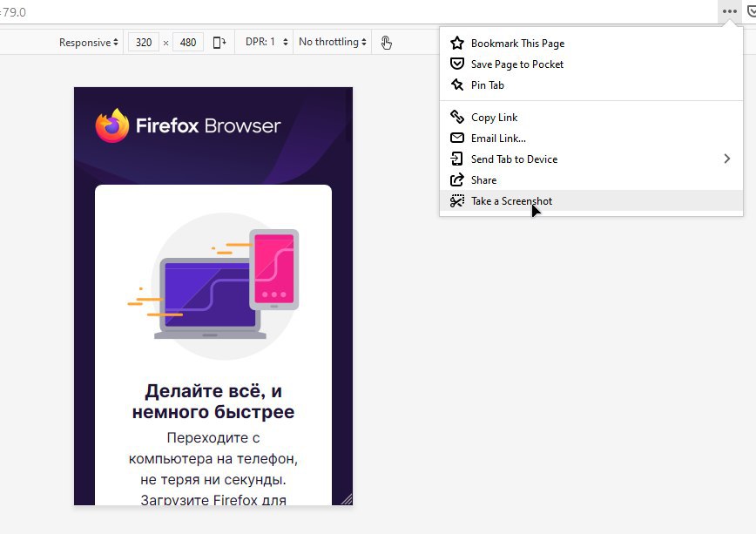The height and width of the screenshot is (534, 756).
Task: Click Take a Screenshot
Action: click(x=591, y=200)
